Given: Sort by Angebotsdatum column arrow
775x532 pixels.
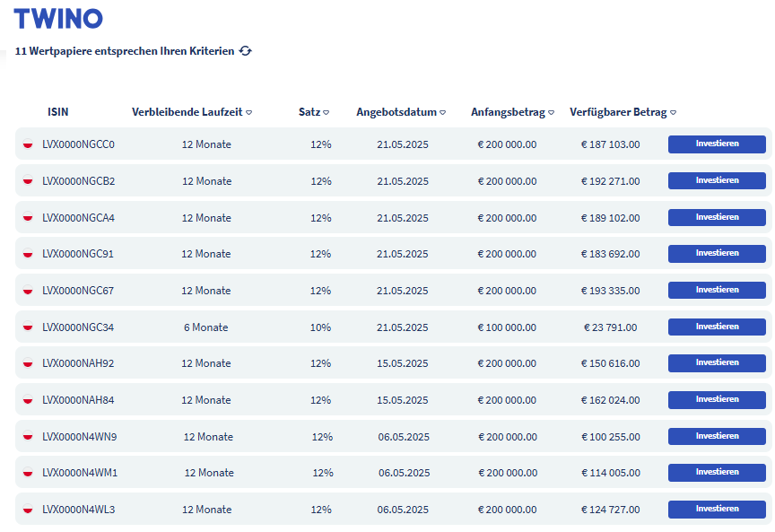Looking at the screenshot, I should pos(443,113).
